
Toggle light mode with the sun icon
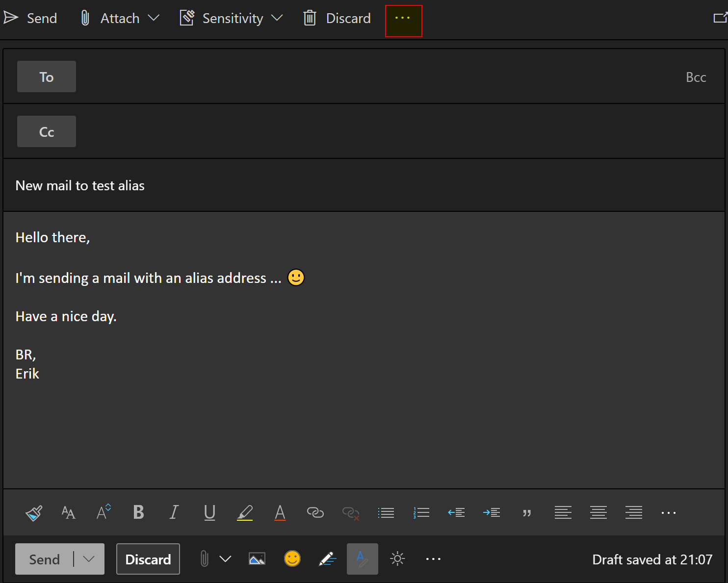(397, 559)
